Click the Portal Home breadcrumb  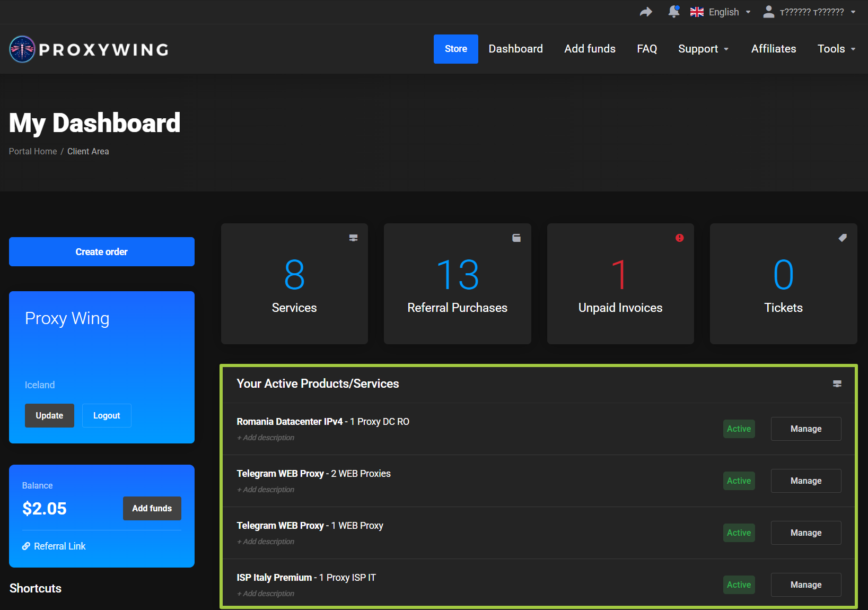[33, 151]
